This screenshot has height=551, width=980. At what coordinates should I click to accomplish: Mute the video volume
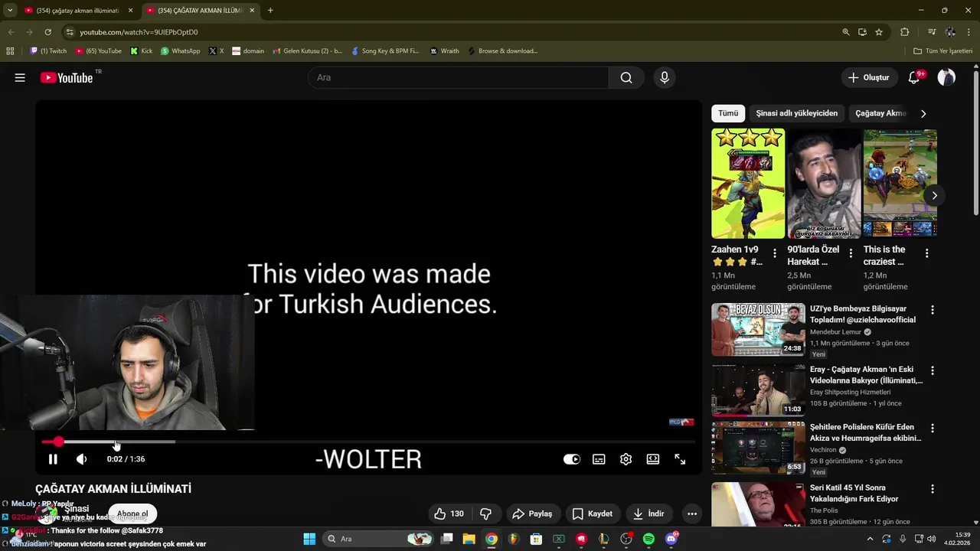(x=82, y=459)
